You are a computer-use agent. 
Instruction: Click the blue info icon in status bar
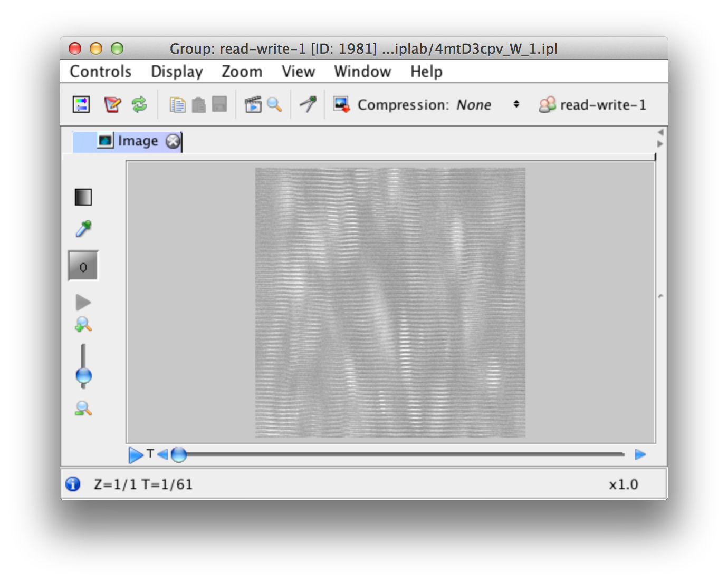coord(73,484)
